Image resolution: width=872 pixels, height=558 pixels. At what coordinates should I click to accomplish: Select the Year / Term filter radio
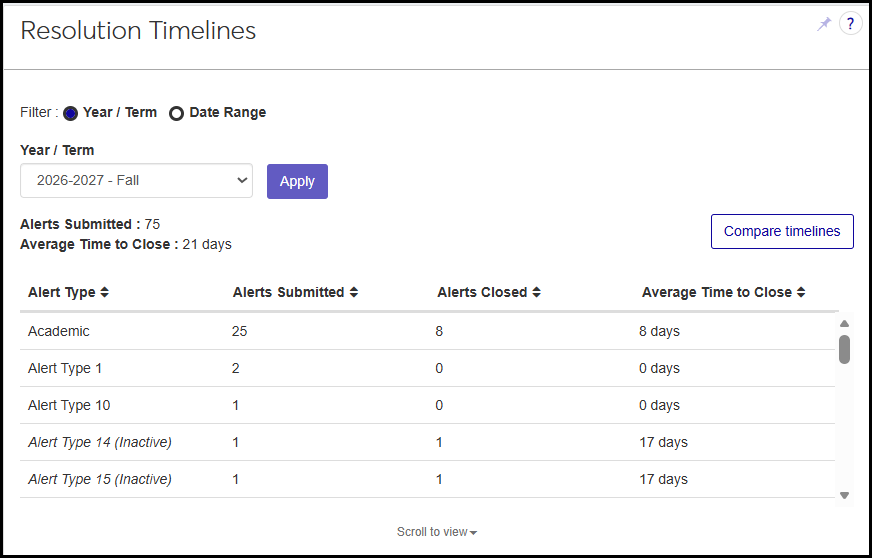(70, 113)
